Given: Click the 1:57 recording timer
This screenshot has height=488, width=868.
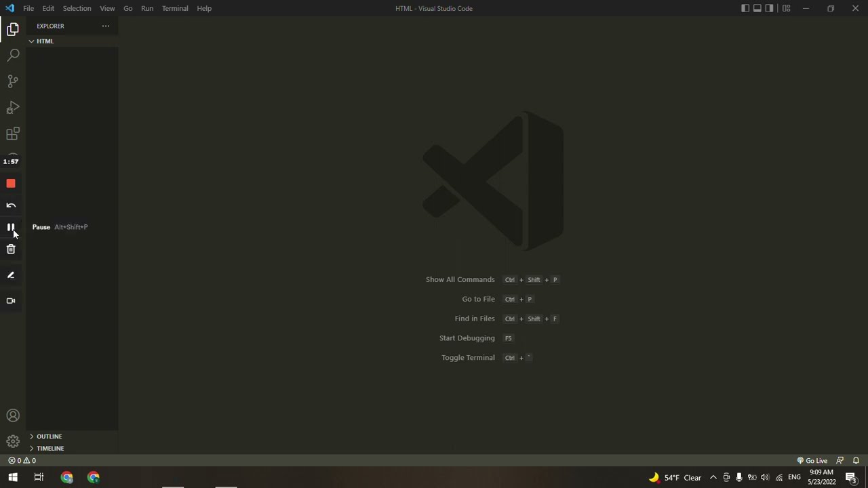Looking at the screenshot, I should click(x=11, y=161).
